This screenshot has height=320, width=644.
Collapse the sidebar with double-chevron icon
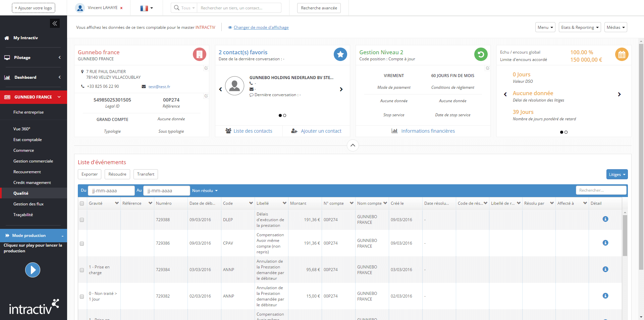(55, 23)
